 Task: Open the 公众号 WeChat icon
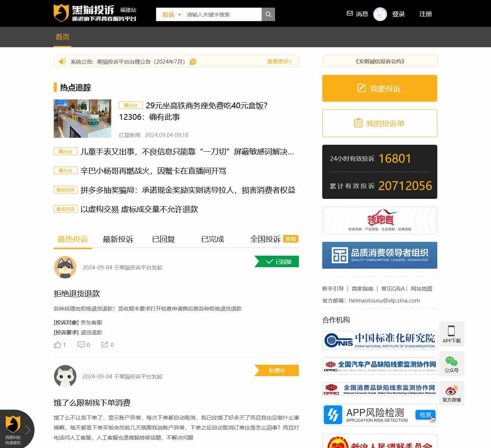(x=451, y=361)
